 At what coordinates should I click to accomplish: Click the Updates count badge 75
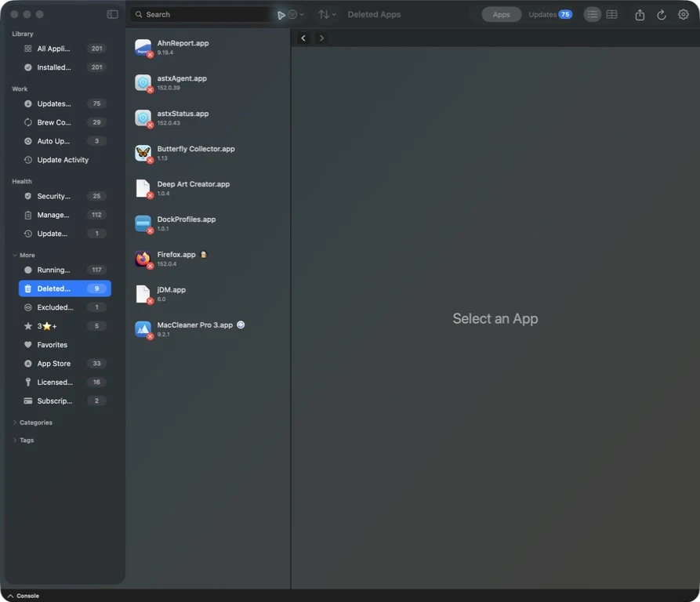coord(565,14)
